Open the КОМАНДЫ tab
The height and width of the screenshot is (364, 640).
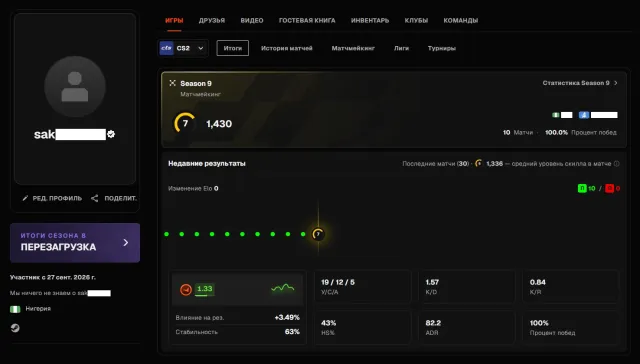coord(461,20)
